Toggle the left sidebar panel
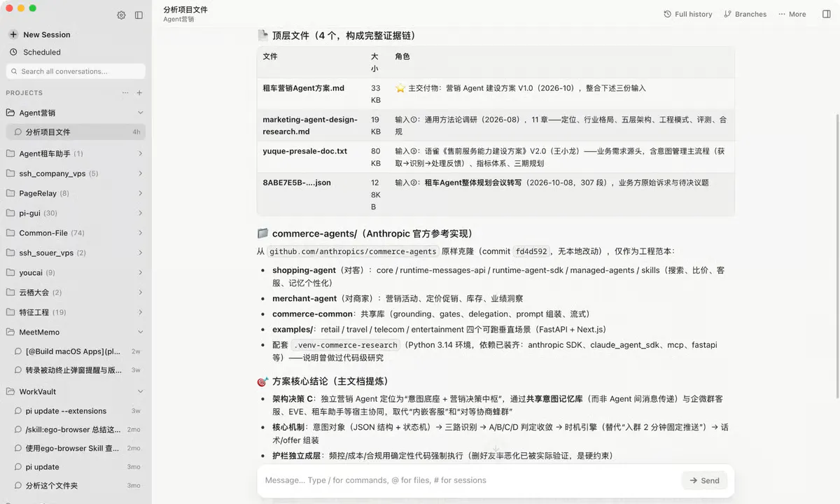This screenshot has height=504, width=840. coord(139,15)
